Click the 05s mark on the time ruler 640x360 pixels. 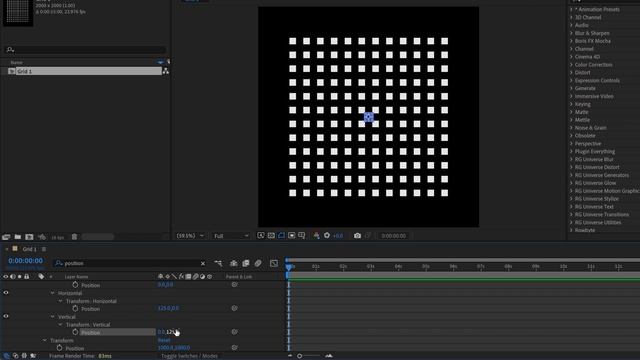tap(426, 267)
